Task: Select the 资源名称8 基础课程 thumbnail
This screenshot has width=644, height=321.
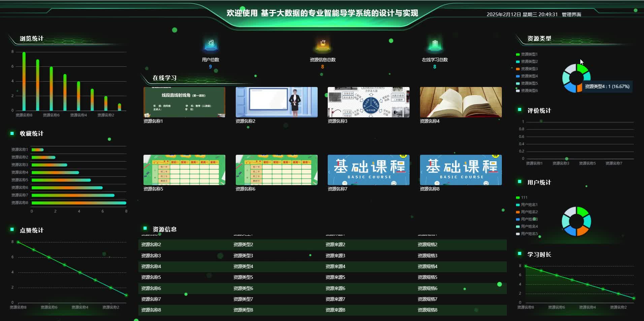Action: (461, 170)
